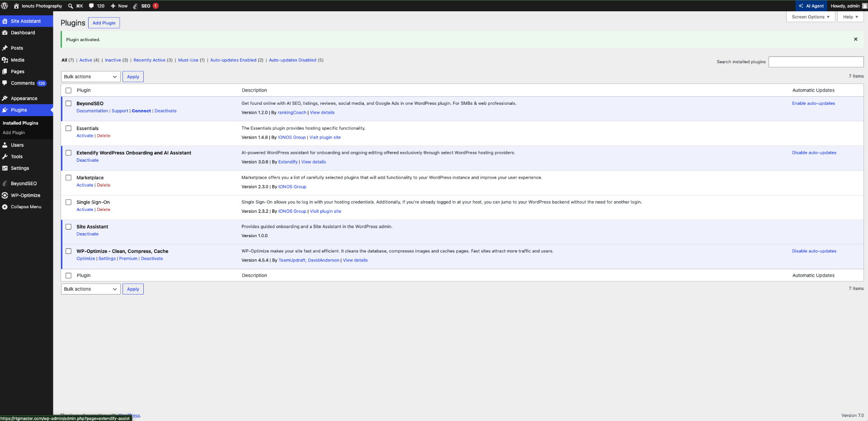Image resolution: width=868 pixels, height=421 pixels.
Task: Filter plugins by Active
Action: point(85,60)
